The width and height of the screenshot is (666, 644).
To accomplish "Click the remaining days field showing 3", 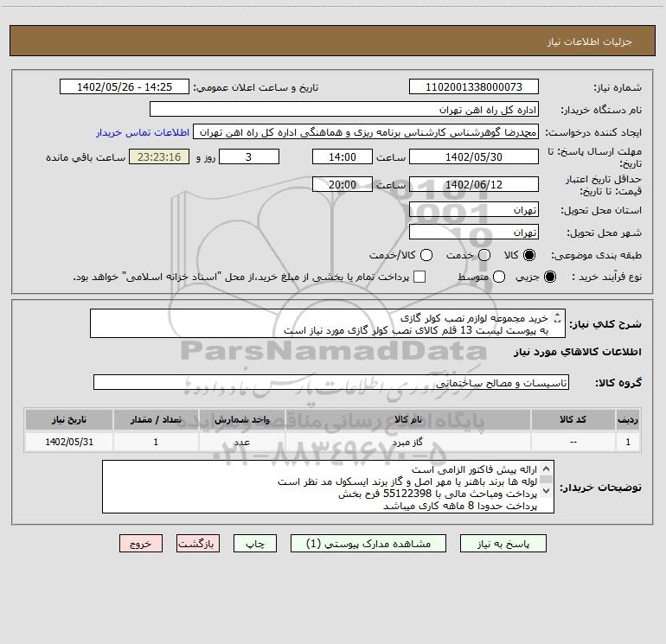I will pos(249,156).
